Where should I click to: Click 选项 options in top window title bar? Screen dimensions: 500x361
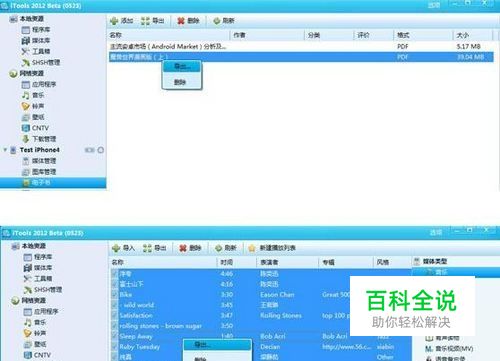pos(434,5)
